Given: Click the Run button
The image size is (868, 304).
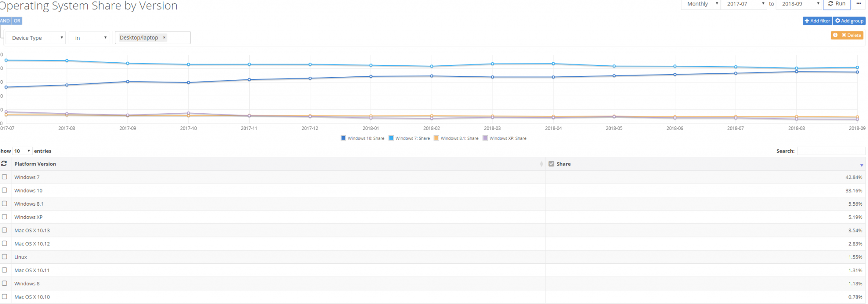Looking at the screenshot, I should (837, 4).
